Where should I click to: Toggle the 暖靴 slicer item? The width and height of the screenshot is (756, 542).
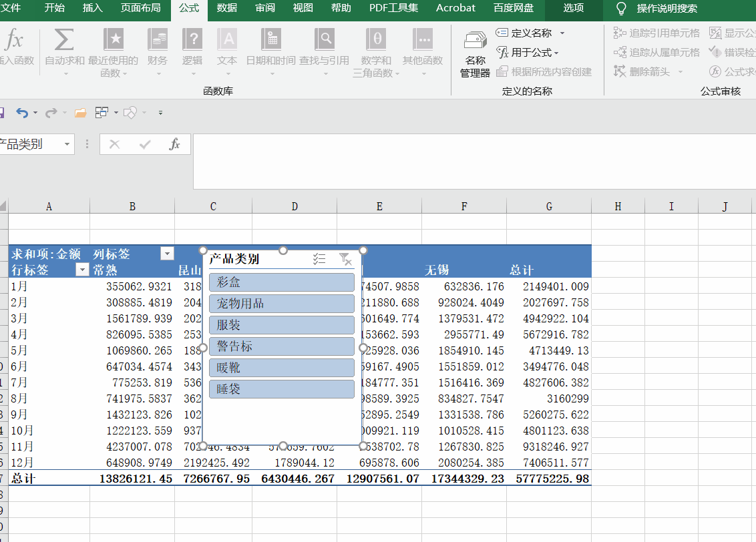(x=282, y=368)
